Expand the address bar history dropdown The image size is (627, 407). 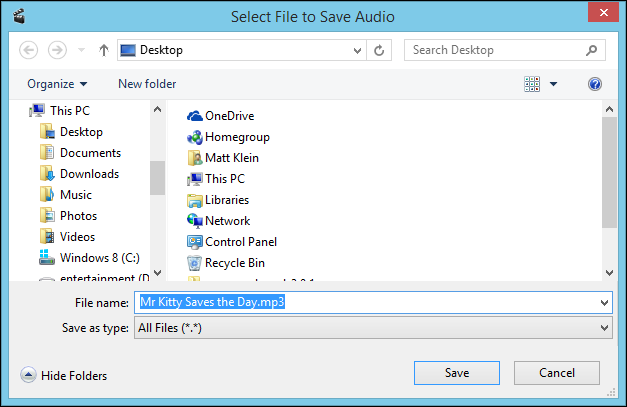(x=357, y=50)
